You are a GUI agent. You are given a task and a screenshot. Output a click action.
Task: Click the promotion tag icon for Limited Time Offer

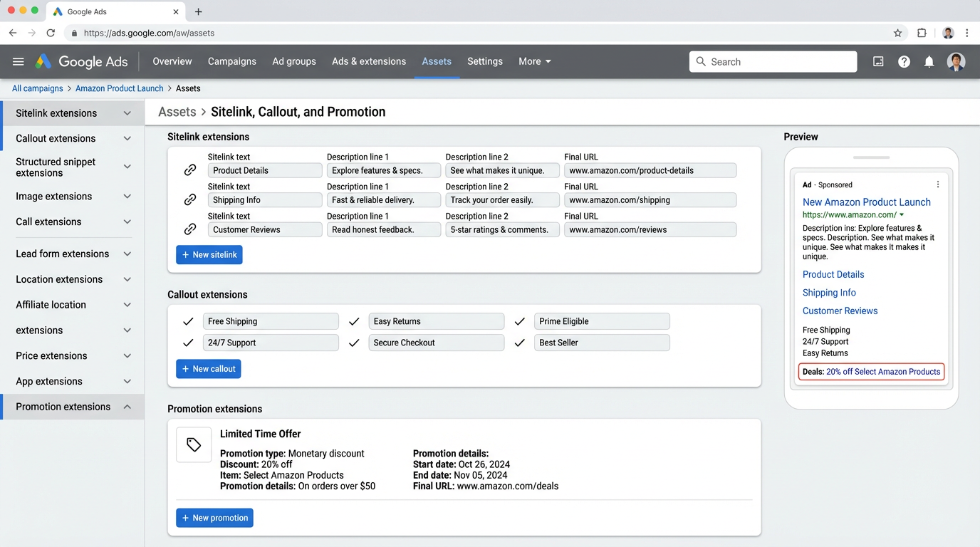[193, 444]
